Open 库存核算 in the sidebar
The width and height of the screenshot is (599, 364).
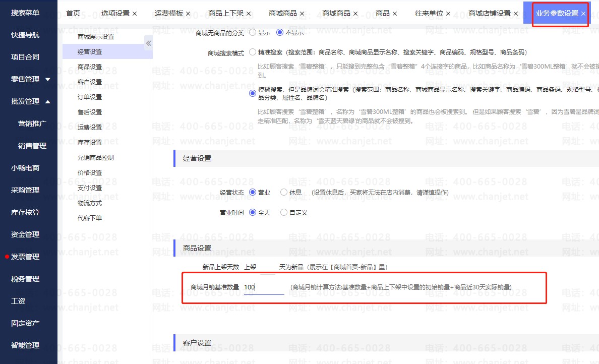pos(25,212)
